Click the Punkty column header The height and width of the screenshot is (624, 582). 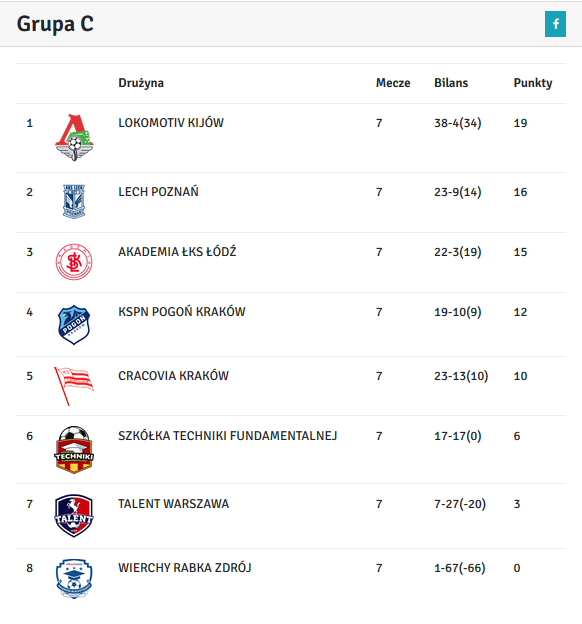[x=533, y=83]
